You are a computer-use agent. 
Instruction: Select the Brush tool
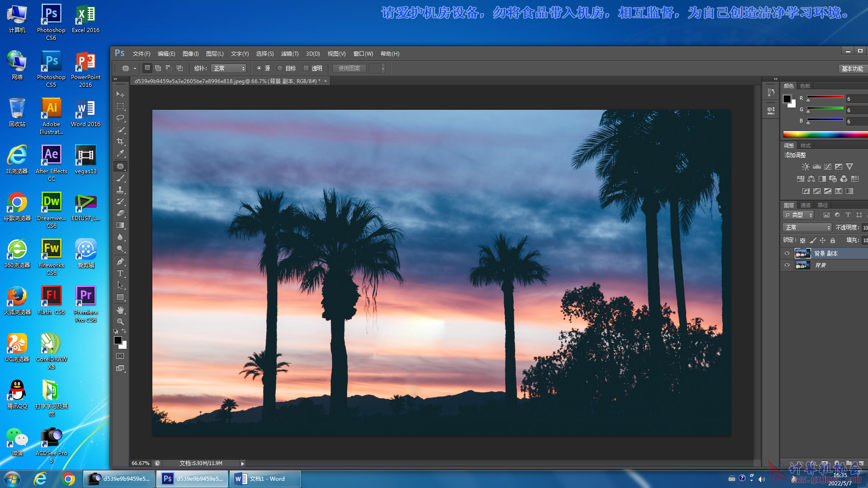click(x=120, y=178)
